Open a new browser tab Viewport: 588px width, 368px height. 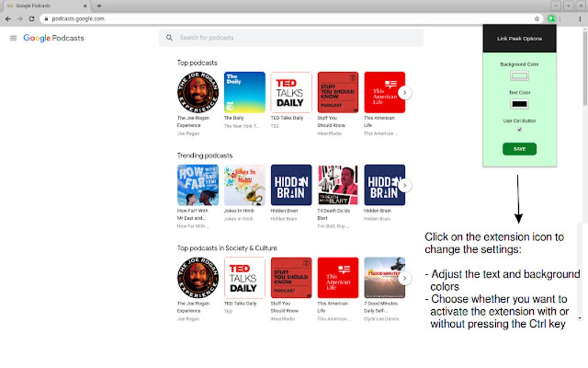coord(99,6)
